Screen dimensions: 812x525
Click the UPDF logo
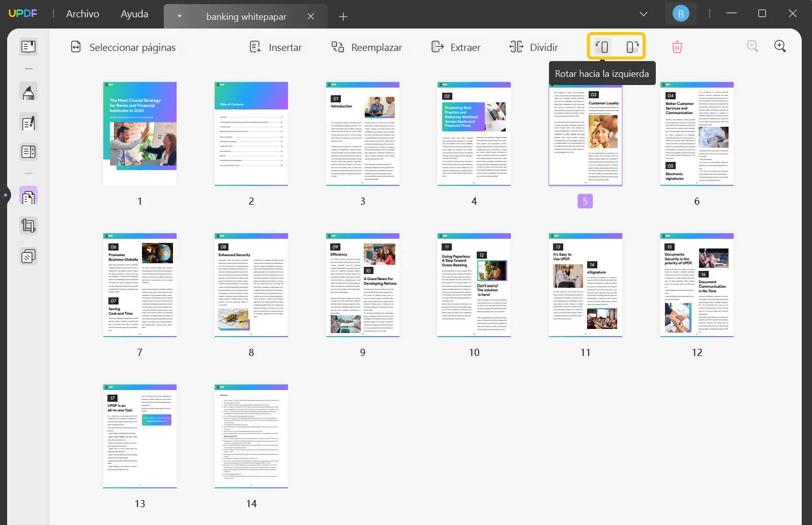click(x=23, y=13)
